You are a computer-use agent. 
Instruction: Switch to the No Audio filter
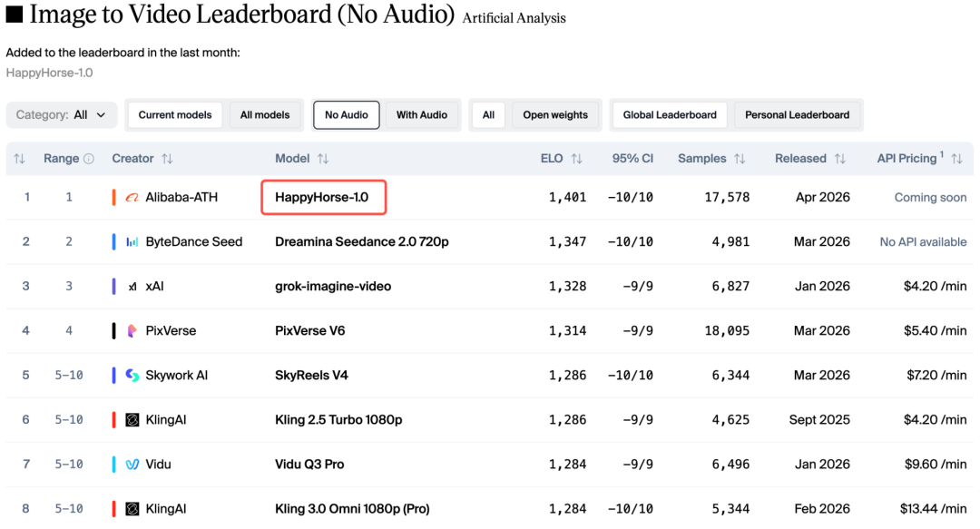pyautogui.click(x=347, y=115)
